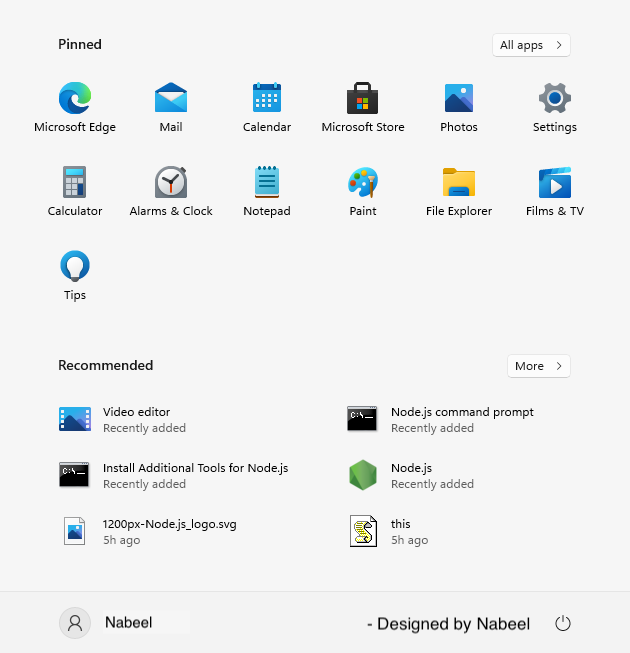630x653 pixels.
Task: Open the Tips lightbulb icon
Action: pos(75,266)
